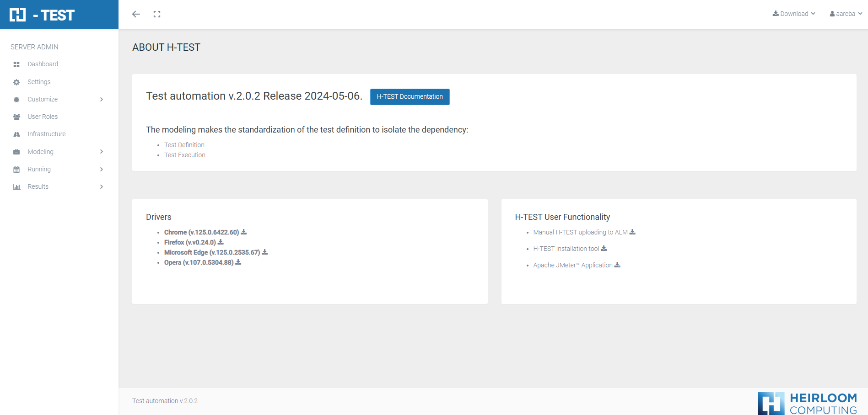Click the H-TEST logo in top left
Viewport: 868px width, 415px height.
point(42,15)
